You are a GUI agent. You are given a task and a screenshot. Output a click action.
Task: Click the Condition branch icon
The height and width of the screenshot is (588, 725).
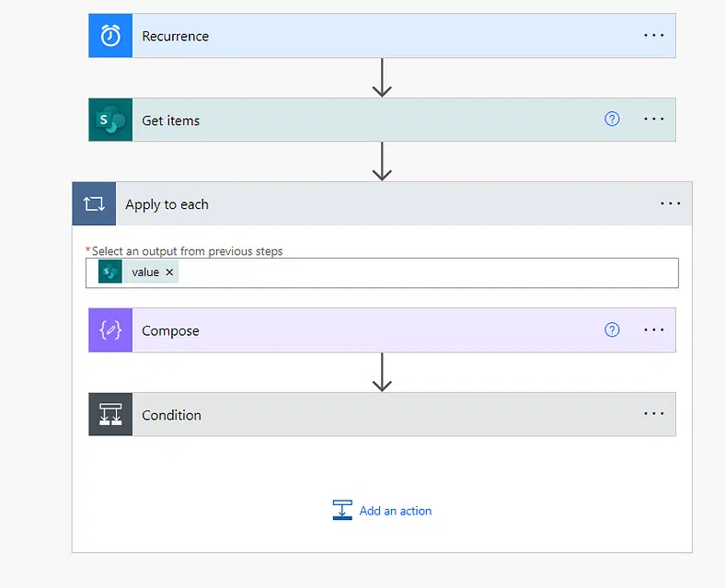click(110, 414)
